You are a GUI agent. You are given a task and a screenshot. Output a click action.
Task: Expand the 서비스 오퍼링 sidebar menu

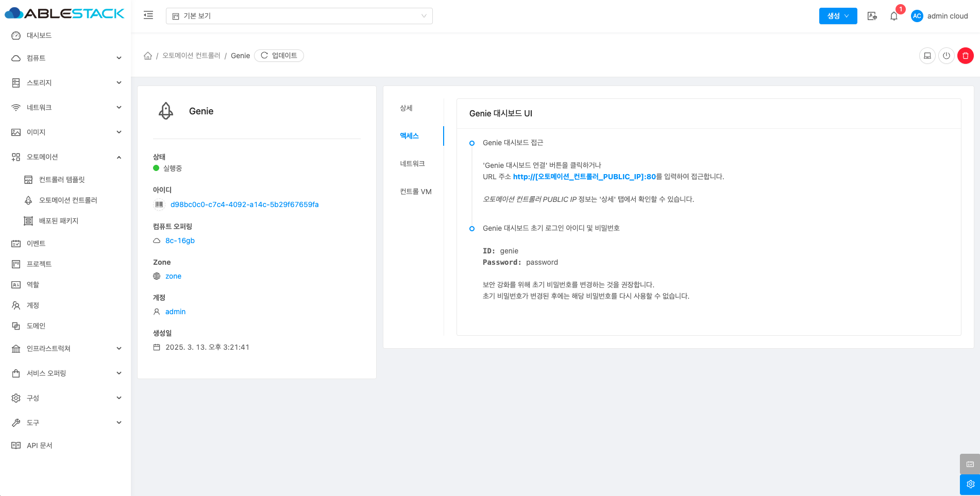[x=65, y=373]
